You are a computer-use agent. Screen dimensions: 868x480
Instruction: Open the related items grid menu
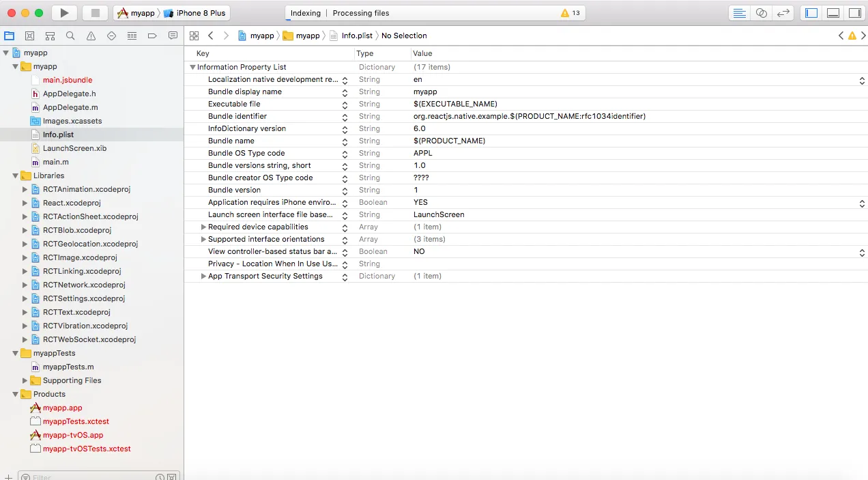point(194,36)
